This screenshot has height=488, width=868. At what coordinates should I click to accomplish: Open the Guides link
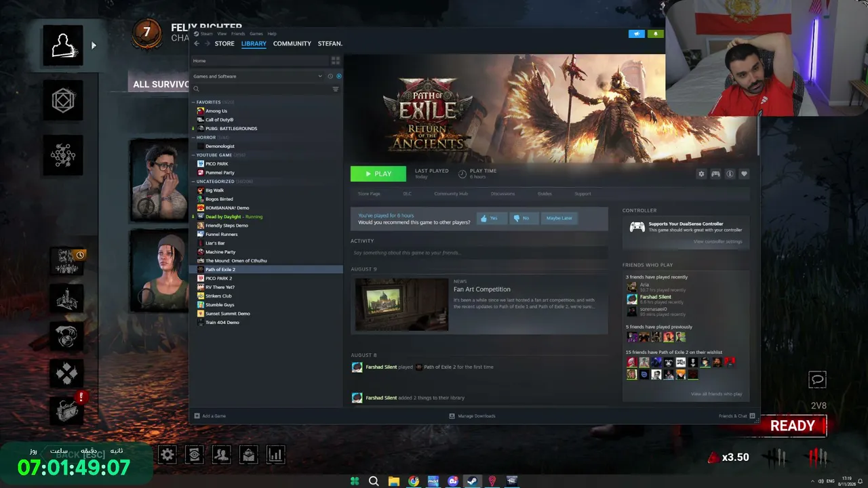[x=545, y=194]
